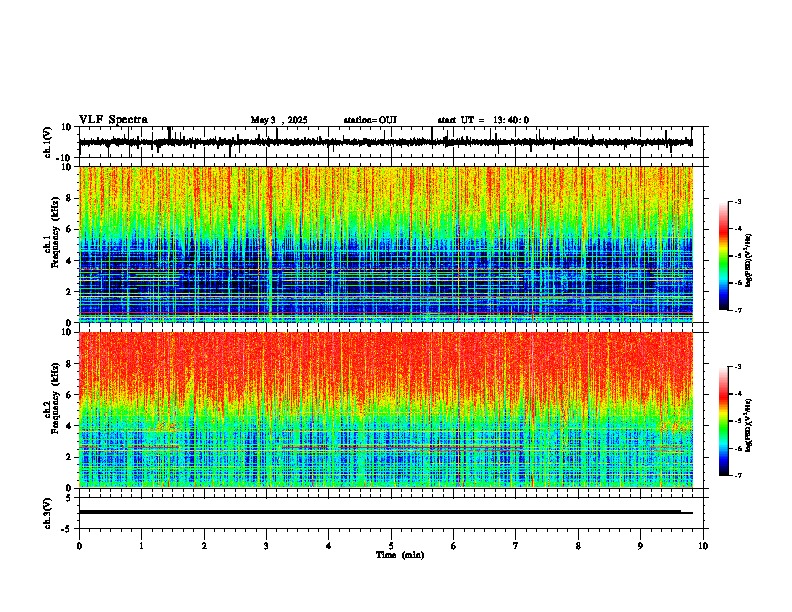The width and height of the screenshot is (792, 612).
Task: Click the ch.1 frequency spectrogram image
Action: [386, 244]
